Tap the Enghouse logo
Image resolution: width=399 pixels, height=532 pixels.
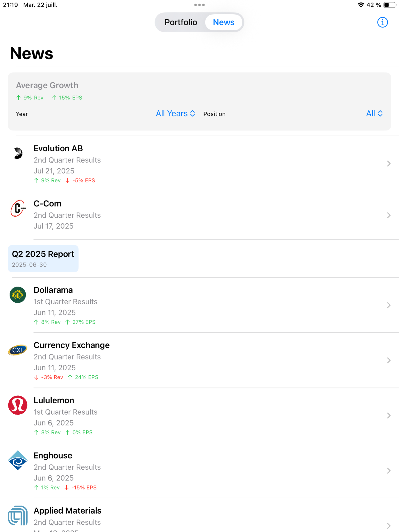[18, 460]
